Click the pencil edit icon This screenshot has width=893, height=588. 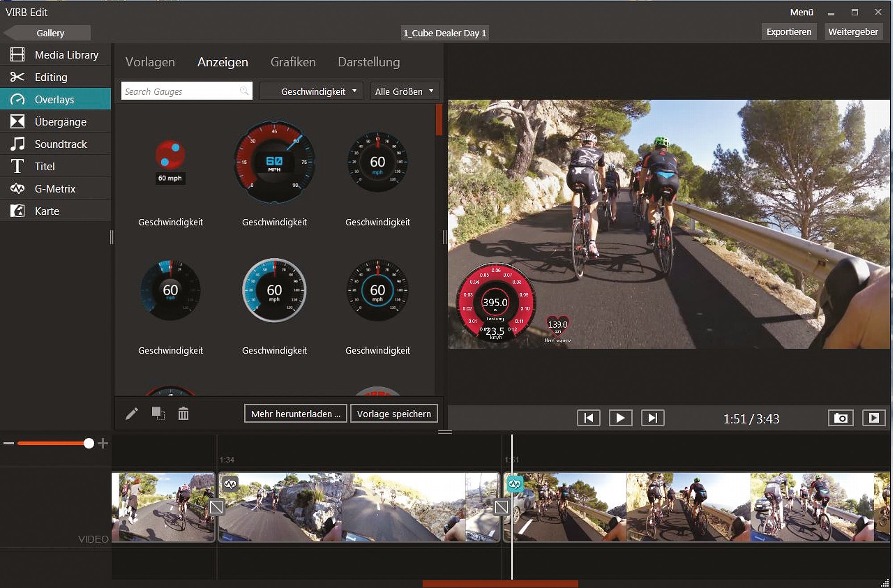[x=132, y=414]
